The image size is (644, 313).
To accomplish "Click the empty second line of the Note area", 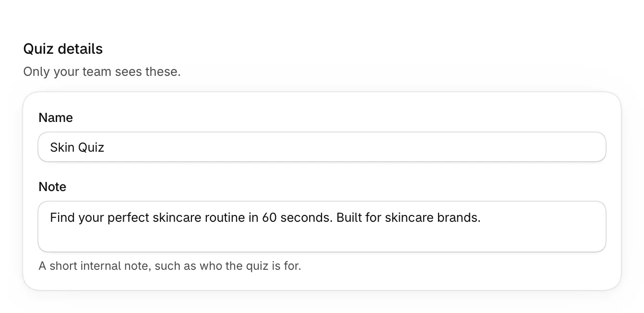I will 322,239.
